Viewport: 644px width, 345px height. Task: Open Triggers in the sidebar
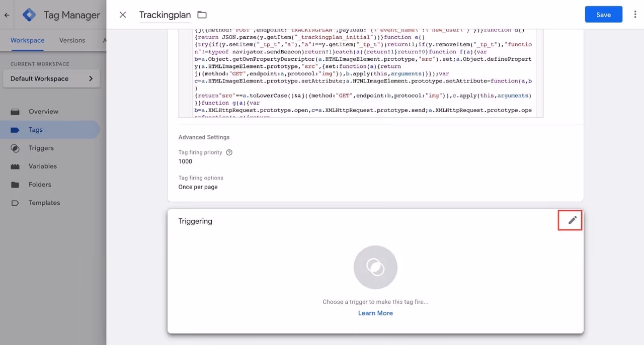[x=50, y=148]
